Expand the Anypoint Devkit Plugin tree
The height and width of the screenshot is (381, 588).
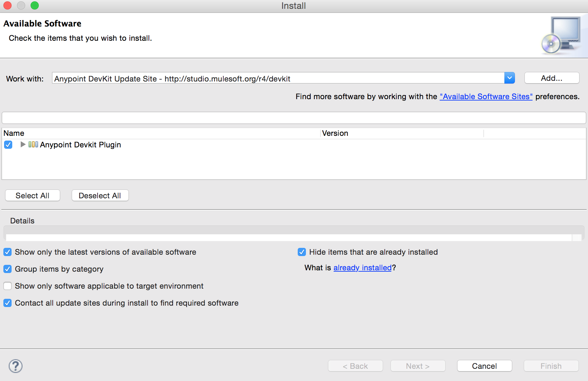(x=22, y=145)
